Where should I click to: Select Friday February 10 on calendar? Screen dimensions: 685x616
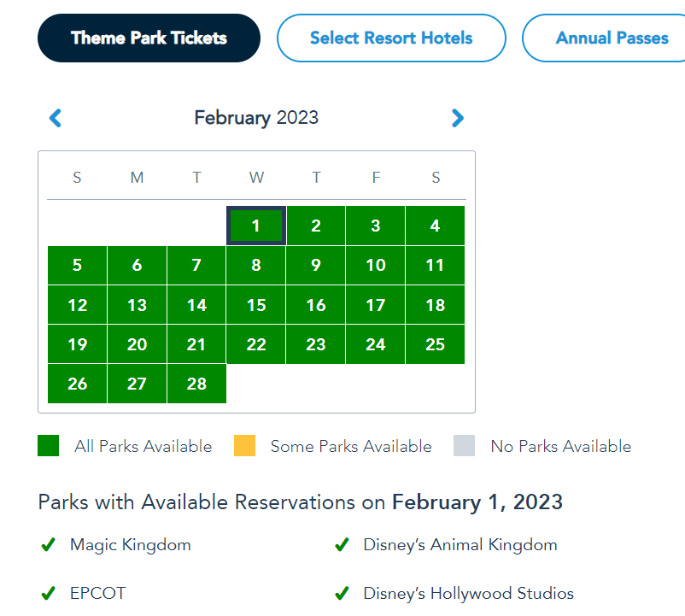(x=376, y=266)
